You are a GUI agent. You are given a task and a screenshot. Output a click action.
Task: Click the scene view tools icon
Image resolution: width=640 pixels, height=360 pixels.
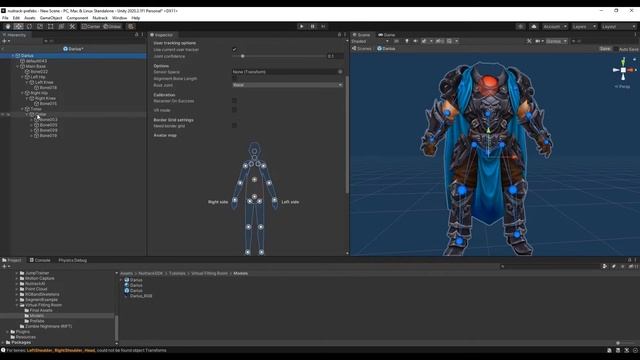coord(529,41)
